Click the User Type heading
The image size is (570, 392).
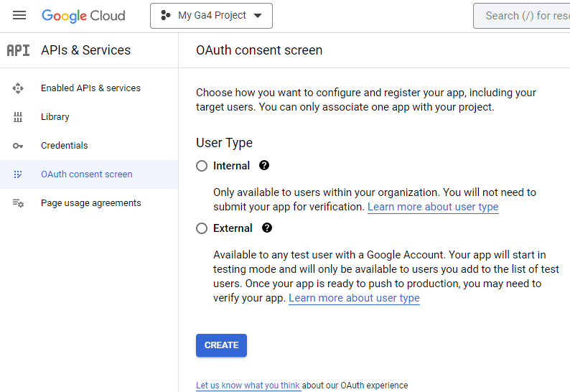point(224,143)
